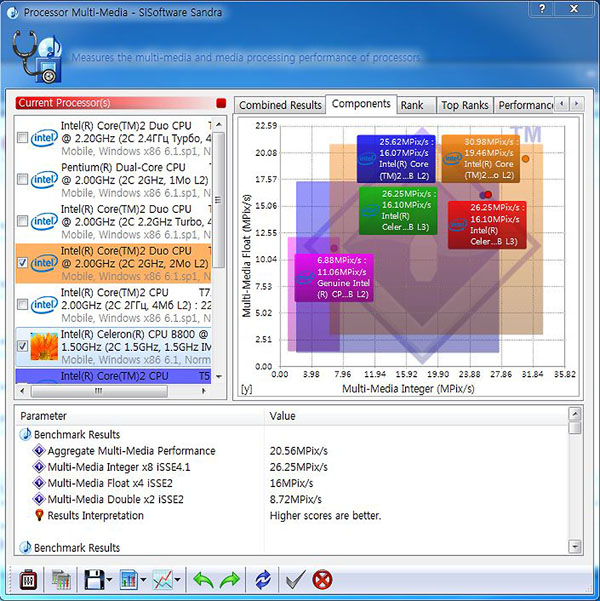Viewport: 600px width, 601px height.
Task: Open dropdown arrow next to save icon
Action: pyautogui.click(x=109, y=580)
